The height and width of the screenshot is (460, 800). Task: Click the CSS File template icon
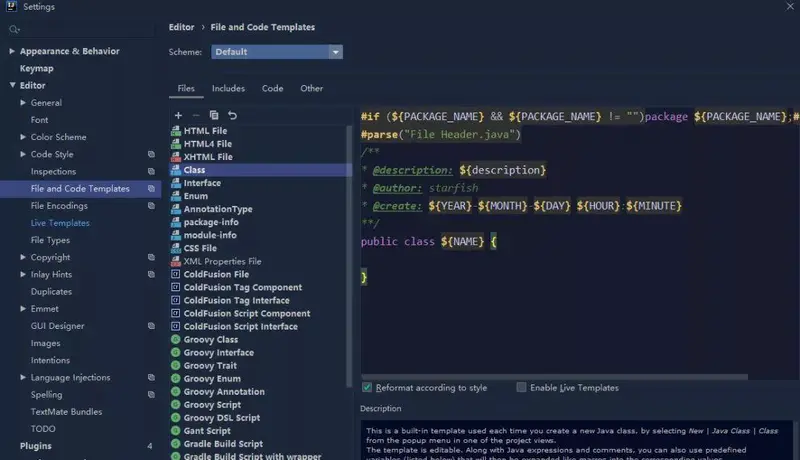[176, 248]
